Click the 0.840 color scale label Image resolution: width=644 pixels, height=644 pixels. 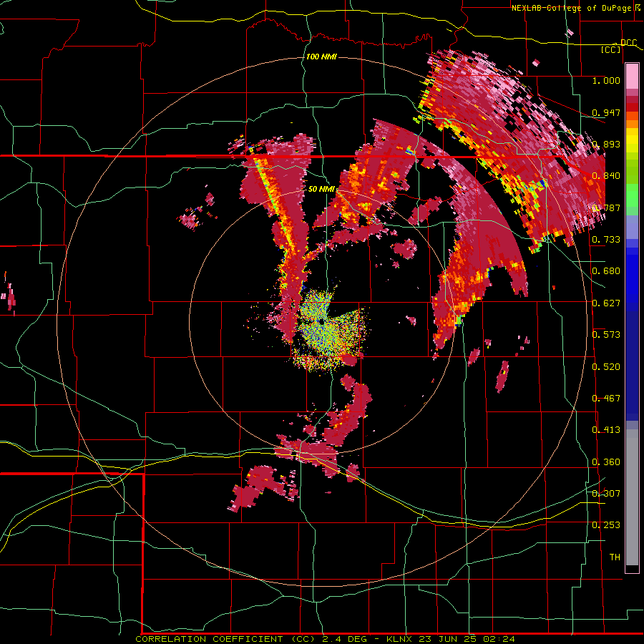[x=606, y=176]
